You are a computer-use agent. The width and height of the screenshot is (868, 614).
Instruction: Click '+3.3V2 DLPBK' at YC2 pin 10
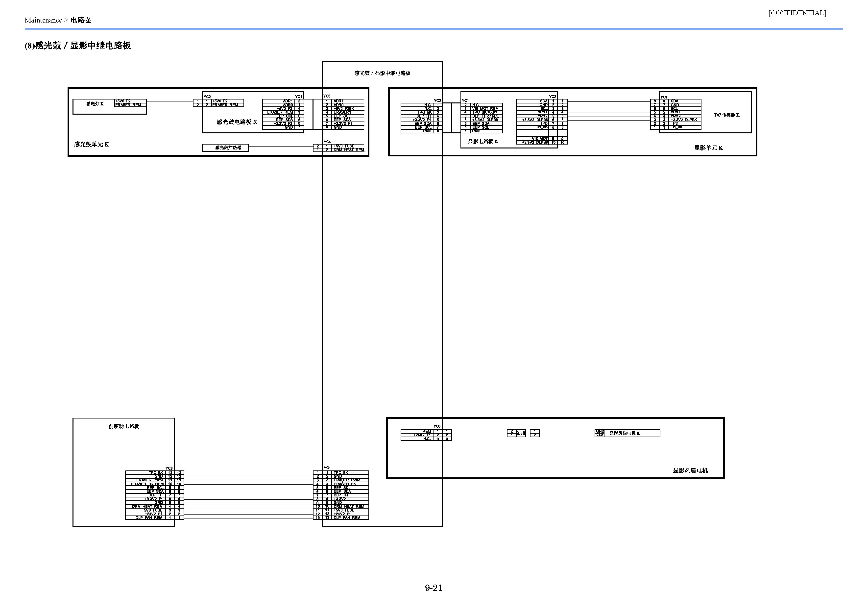[x=535, y=143]
